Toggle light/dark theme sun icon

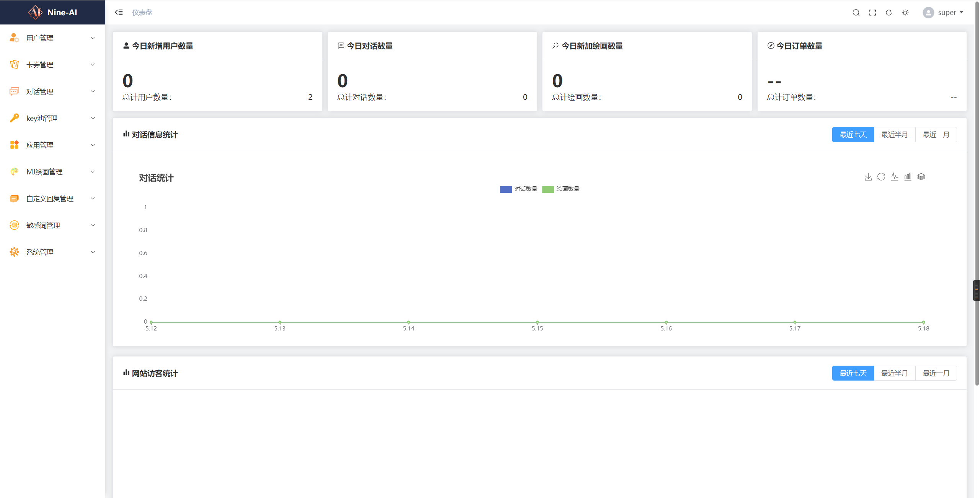(x=905, y=13)
